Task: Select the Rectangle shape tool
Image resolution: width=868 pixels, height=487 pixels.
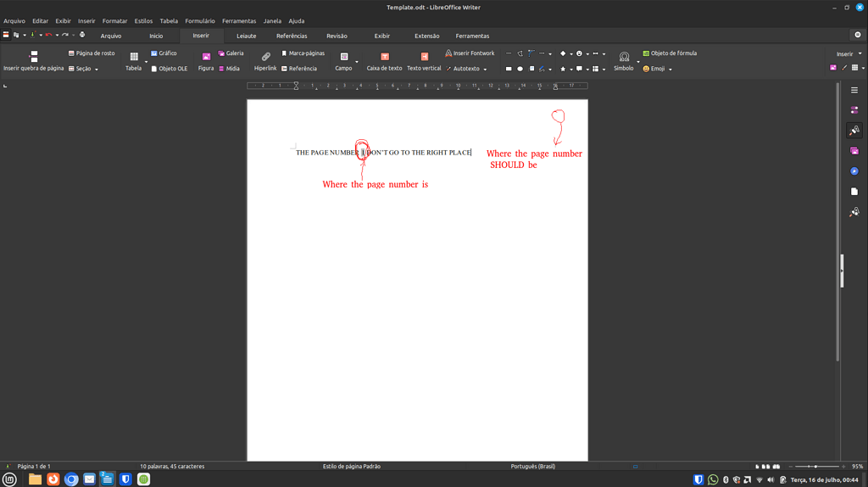Action: click(x=509, y=70)
